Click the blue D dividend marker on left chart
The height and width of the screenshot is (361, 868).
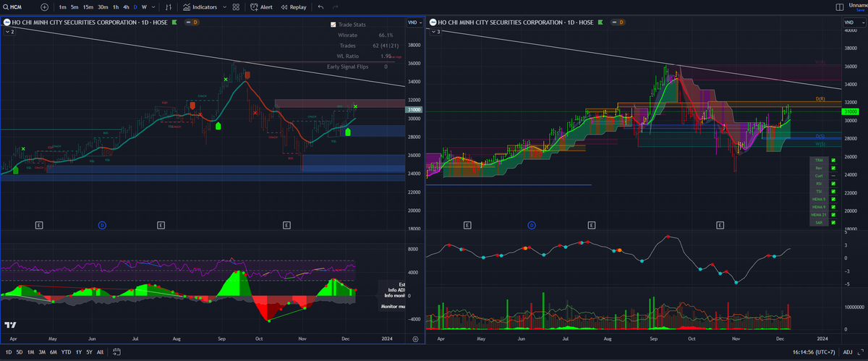pos(102,225)
